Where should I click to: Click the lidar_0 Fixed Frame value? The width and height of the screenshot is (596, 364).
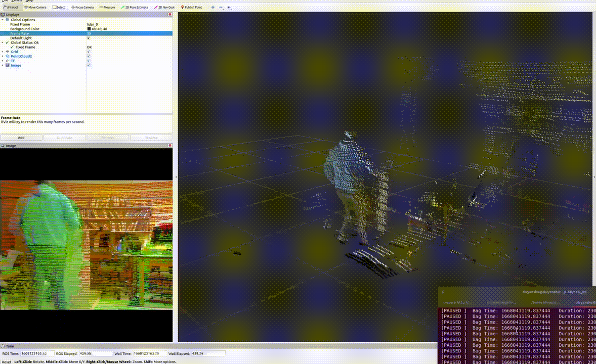(93, 24)
